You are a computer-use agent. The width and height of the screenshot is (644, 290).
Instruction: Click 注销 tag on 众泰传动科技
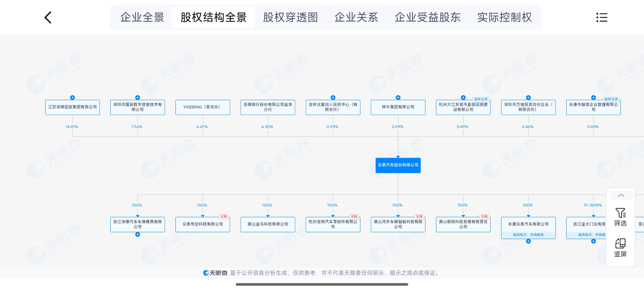tap(224, 217)
